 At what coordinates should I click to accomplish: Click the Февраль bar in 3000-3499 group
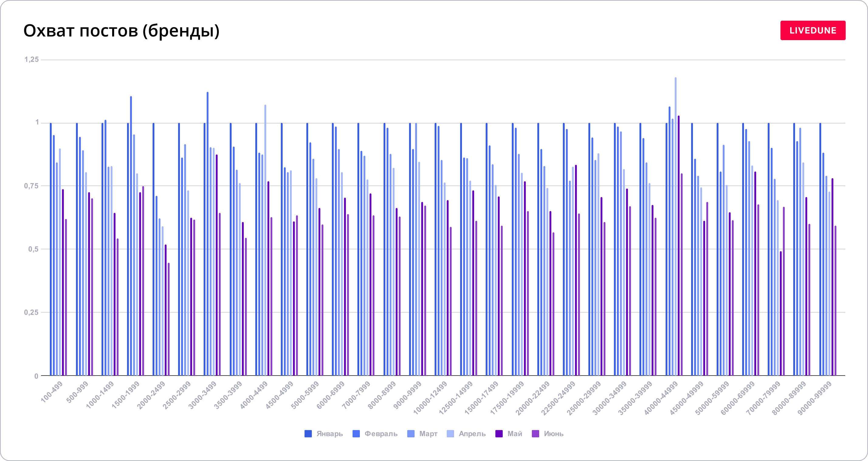pos(208,234)
